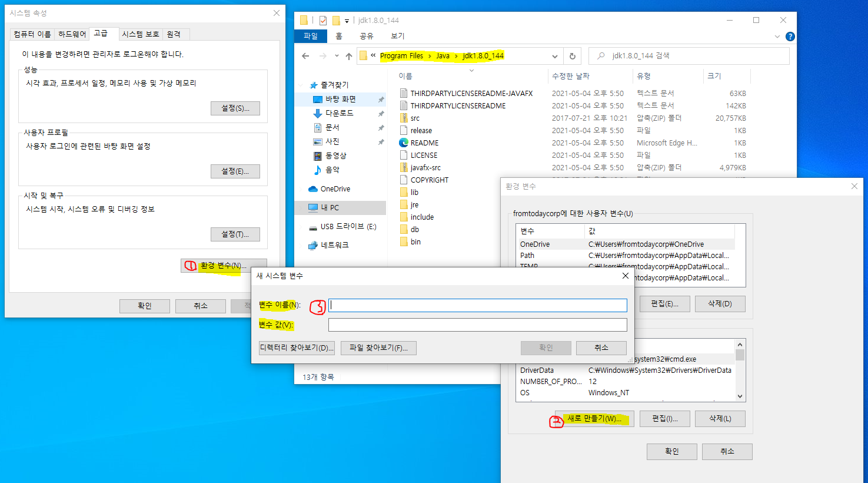Switch to the 공유 ribbon tab
This screenshot has width=868, height=483.
click(367, 36)
